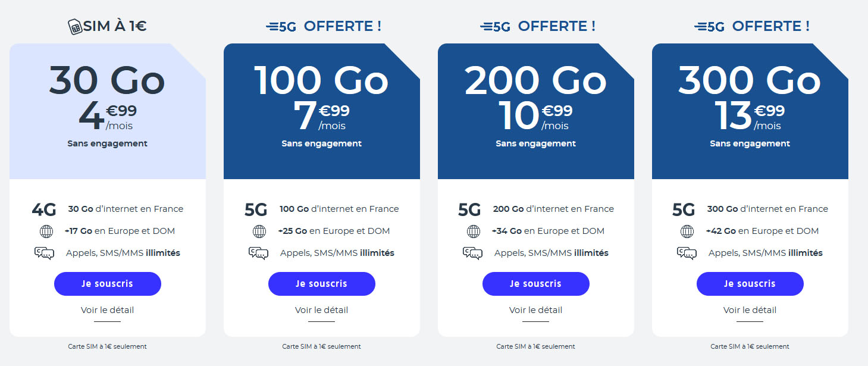Click the globe icon in the 30 Go plan
Image resolution: width=868 pixels, height=366 pixels.
(x=46, y=232)
